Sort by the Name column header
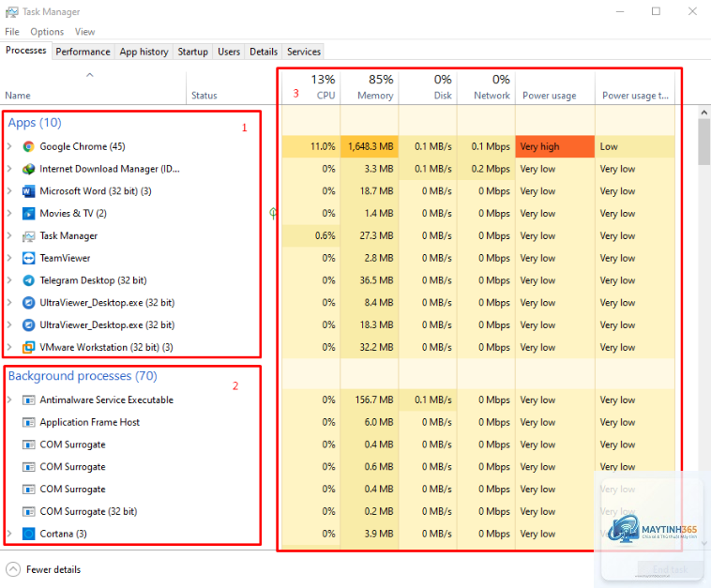The height and width of the screenshot is (588, 711). click(93, 86)
